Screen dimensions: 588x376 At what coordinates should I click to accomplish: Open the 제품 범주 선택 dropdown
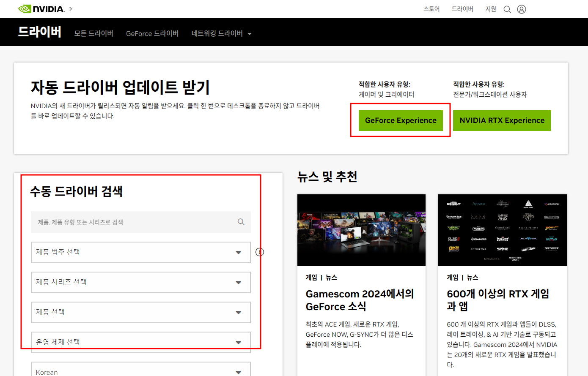(140, 252)
